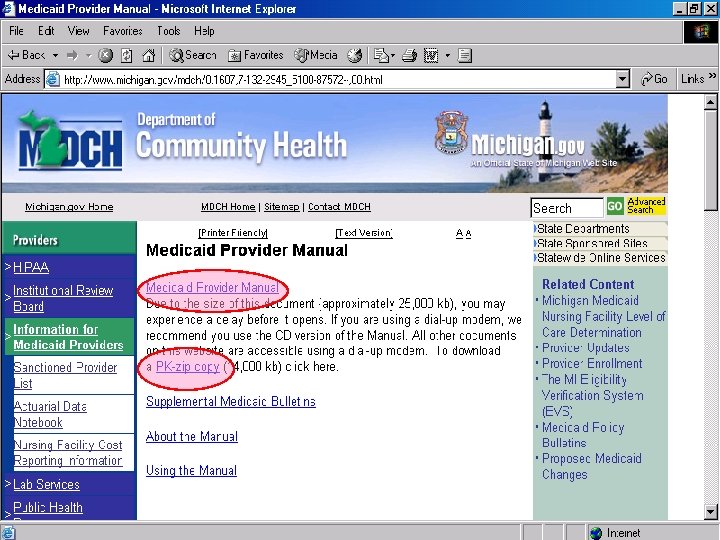This screenshot has height=540, width=720.
Task: Expand the address bar dropdown
Action: (x=622, y=79)
